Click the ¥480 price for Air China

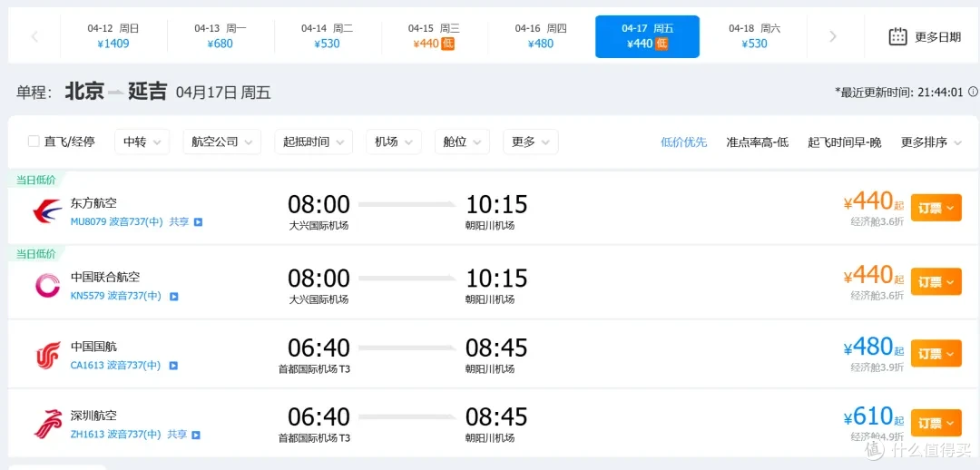867,347
